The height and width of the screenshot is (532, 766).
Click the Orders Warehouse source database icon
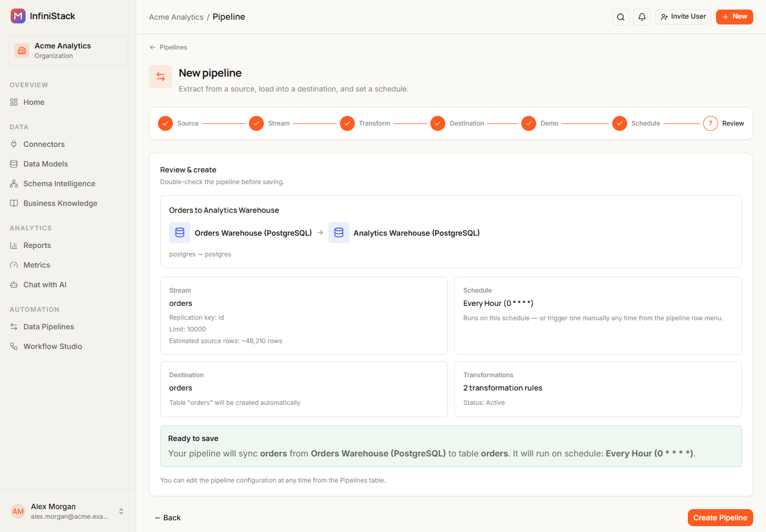coord(180,232)
